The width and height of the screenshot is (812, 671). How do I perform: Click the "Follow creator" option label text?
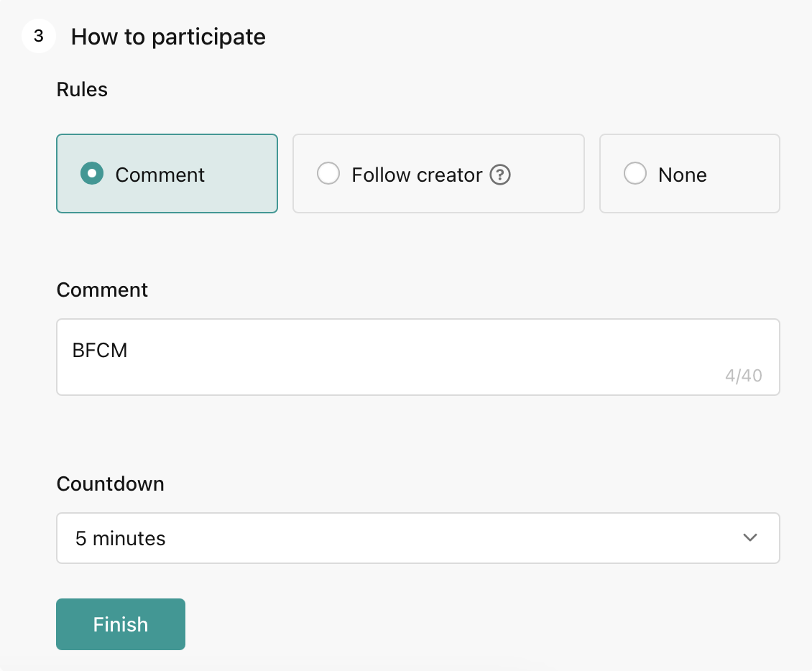(x=417, y=175)
